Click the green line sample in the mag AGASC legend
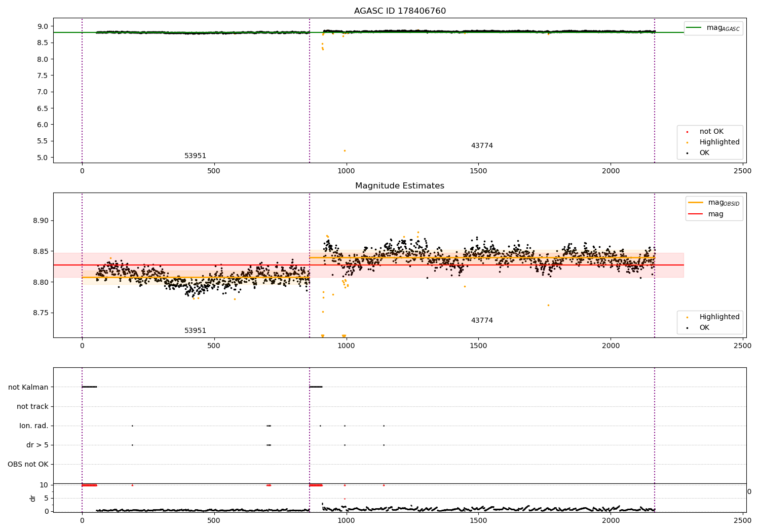Viewport: 760px width, 532px height. (x=694, y=28)
